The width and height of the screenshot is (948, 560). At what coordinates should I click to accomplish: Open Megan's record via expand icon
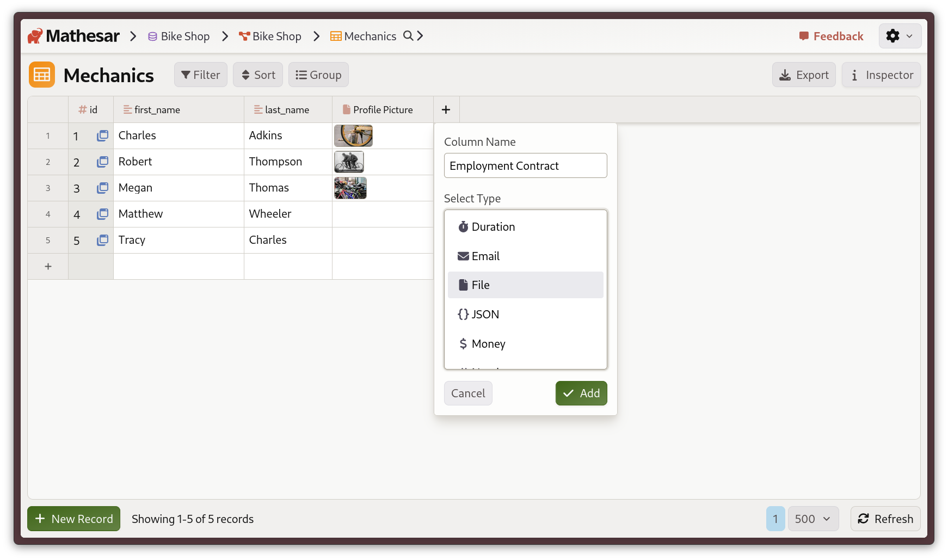coord(102,188)
